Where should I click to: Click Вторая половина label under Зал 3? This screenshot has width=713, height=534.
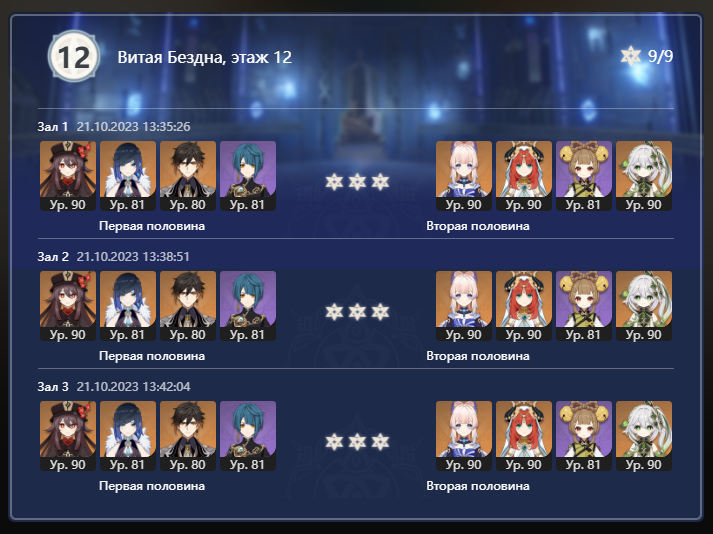tap(478, 486)
